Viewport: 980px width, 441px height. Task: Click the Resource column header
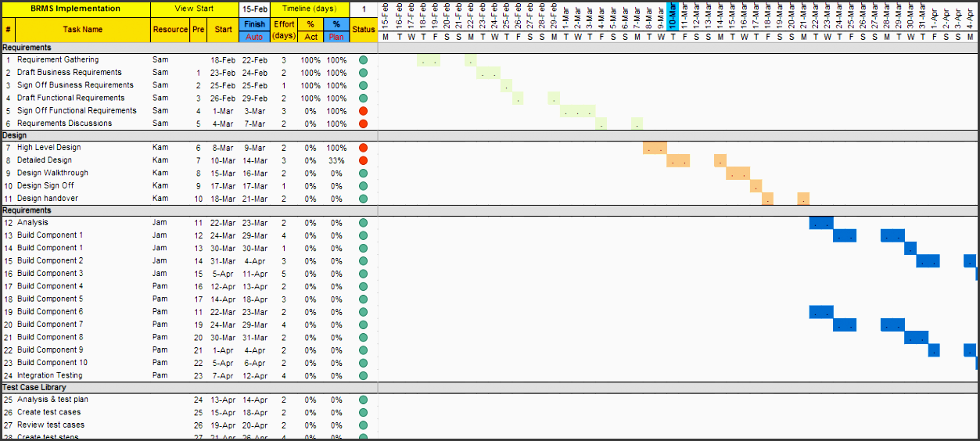(171, 30)
